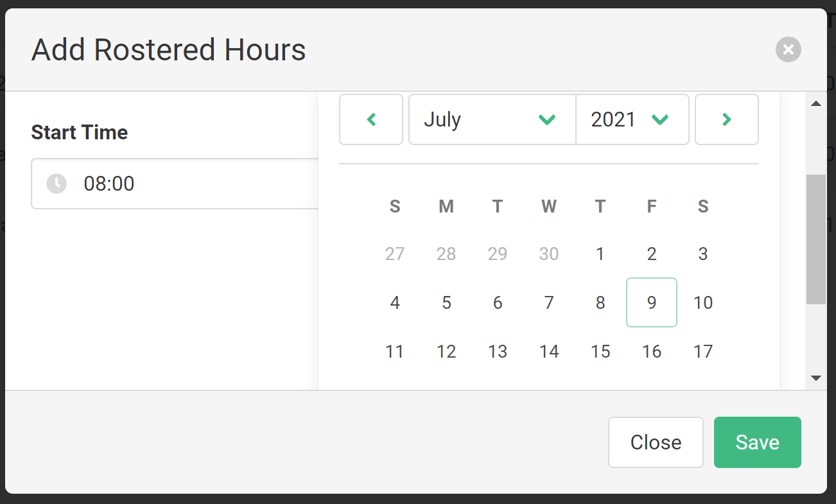Click the Friday column header F
The height and width of the screenshot is (504, 836).
(652, 206)
